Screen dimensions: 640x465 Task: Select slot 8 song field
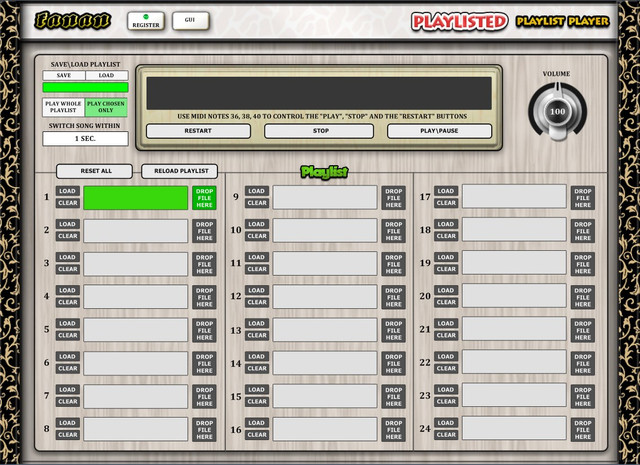point(136,429)
